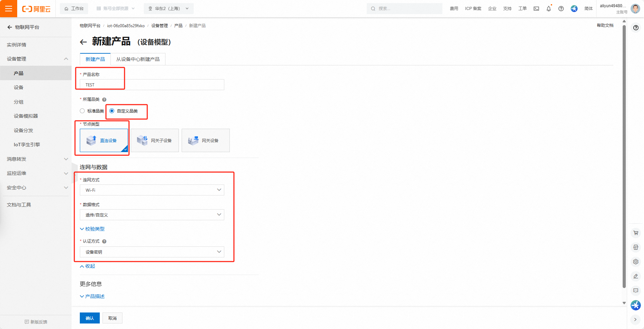Open the notifications bell
644x329 pixels.
coord(549,9)
